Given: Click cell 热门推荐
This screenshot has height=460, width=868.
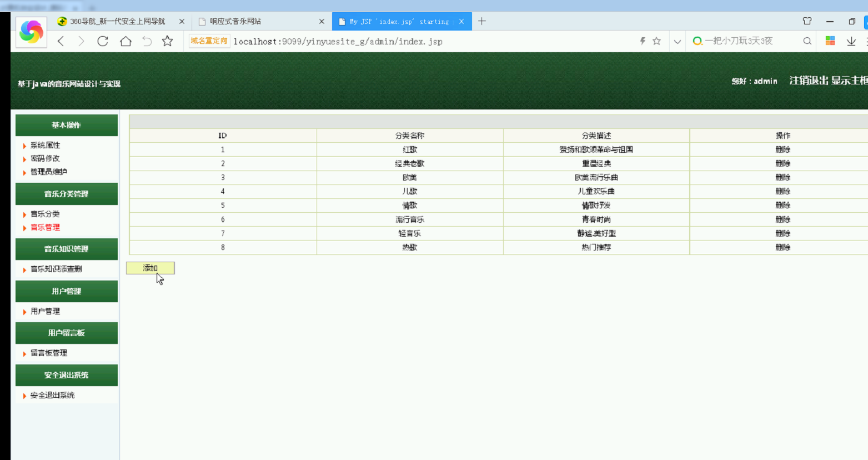Looking at the screenshot, I should click(x=596, y=247).
